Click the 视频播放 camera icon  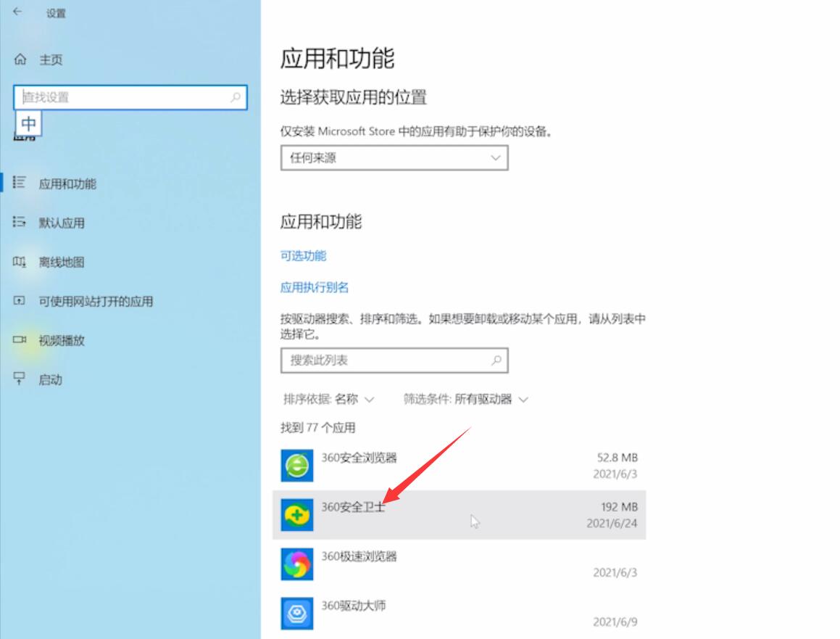pos(20,340)
